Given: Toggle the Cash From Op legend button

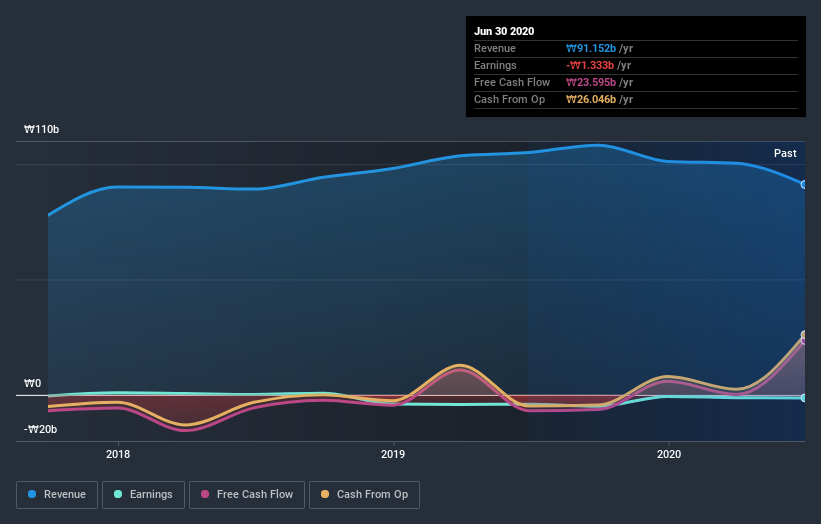Looking at the screenshot, I should (x=364, y=495).
